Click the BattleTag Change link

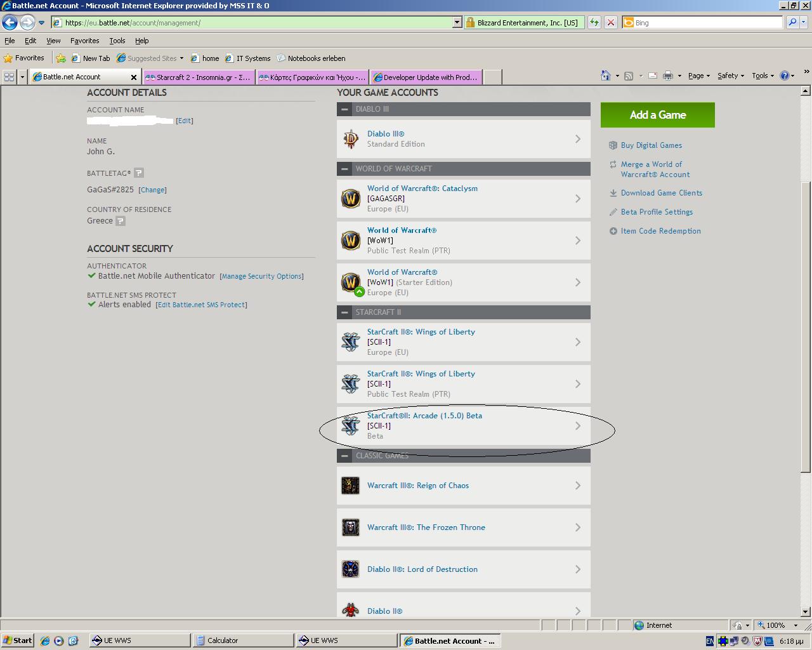pyautogui.click(x=152, y=190)
